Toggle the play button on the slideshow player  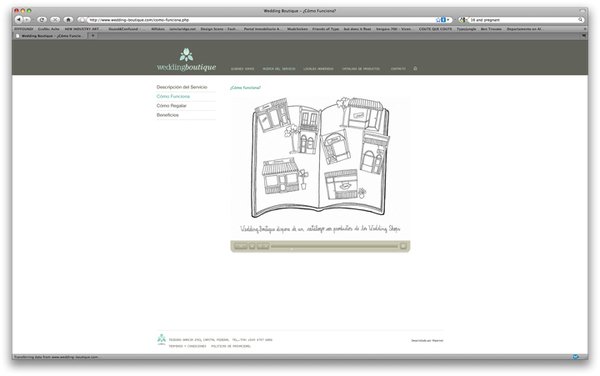coord(252,246)
